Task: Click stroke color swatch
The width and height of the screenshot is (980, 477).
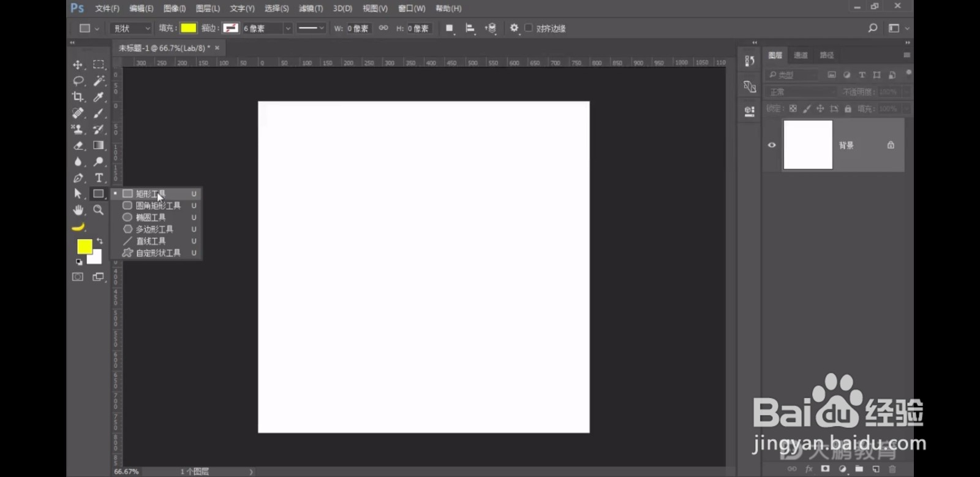Action: [x=230, y=28]
